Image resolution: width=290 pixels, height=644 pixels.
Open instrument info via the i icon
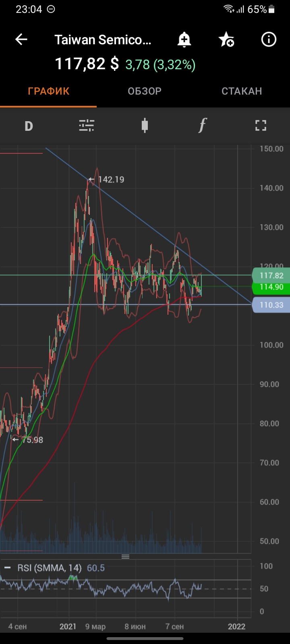[x=269, y=39]
